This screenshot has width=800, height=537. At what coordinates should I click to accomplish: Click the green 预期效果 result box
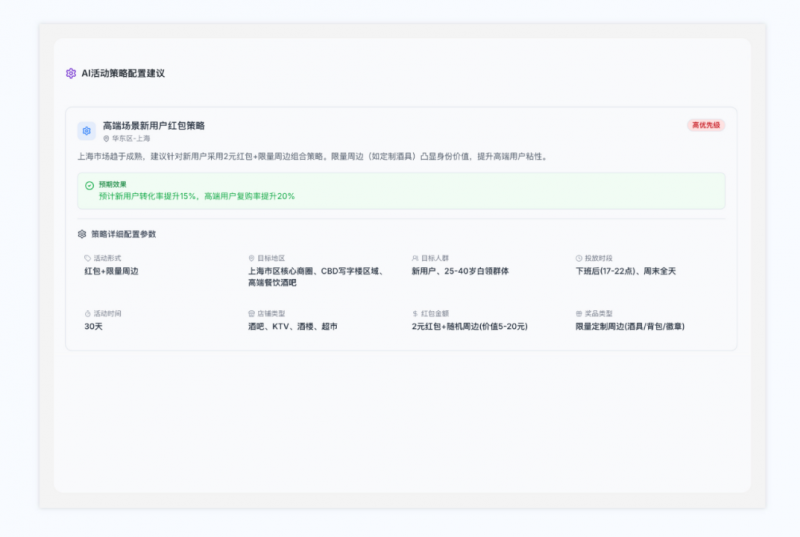click(x=401, y=191)
